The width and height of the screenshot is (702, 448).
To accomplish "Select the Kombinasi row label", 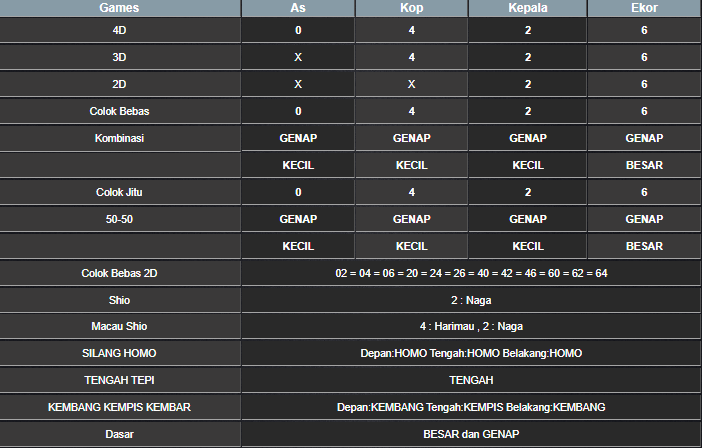I will [119, 138].
